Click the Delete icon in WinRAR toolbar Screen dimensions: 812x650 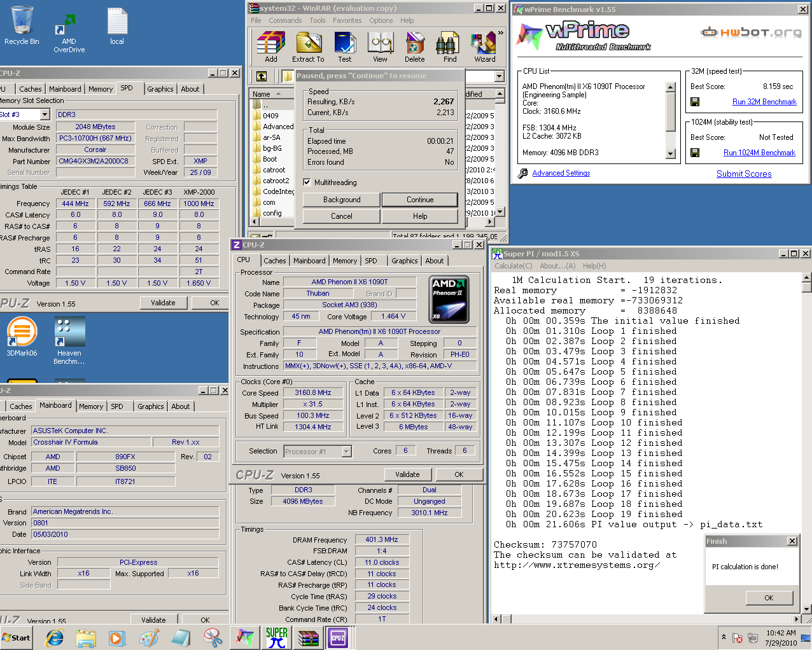coord(414,48)
